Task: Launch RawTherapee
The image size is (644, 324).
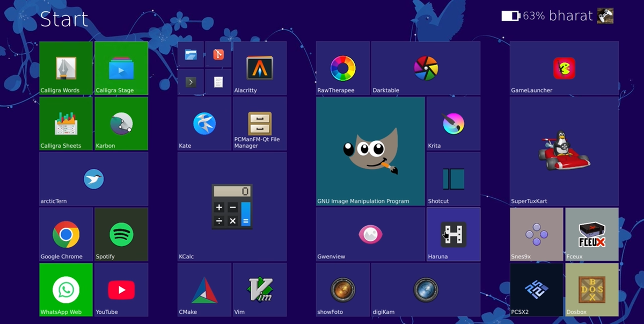Action: 342,67
